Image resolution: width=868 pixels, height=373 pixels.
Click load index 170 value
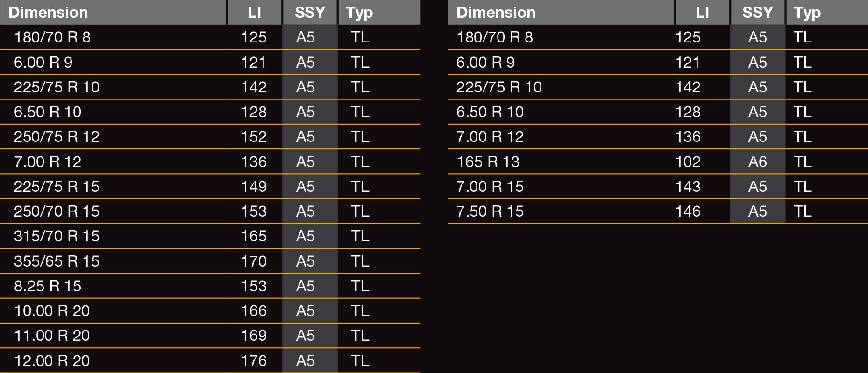tap(254, 261)
